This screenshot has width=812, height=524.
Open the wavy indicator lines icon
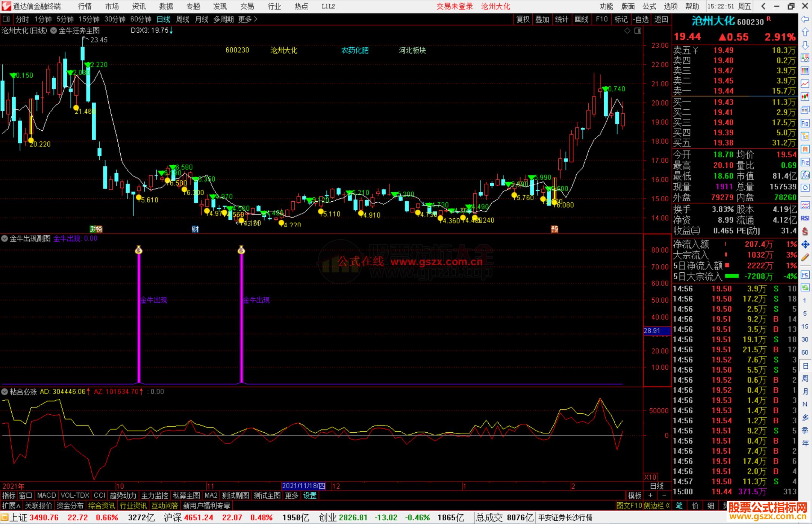pyautogui.click(x=805, y=205)
